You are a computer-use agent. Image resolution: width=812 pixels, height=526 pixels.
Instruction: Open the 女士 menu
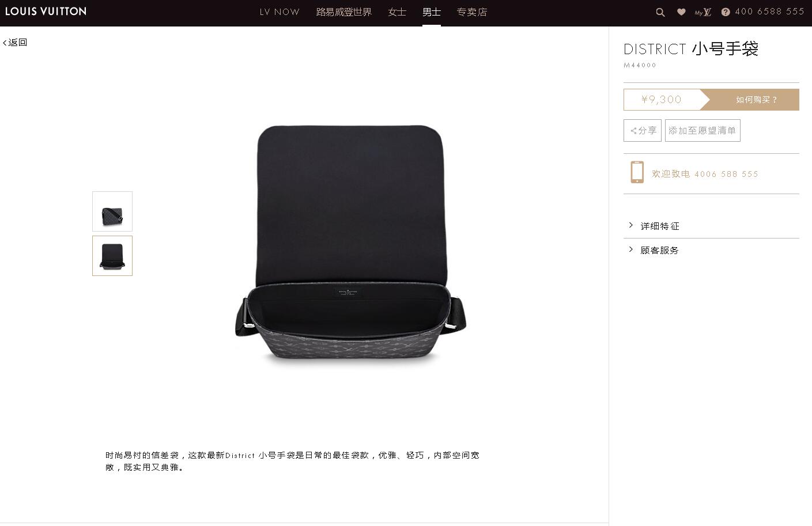coord(397,12)
